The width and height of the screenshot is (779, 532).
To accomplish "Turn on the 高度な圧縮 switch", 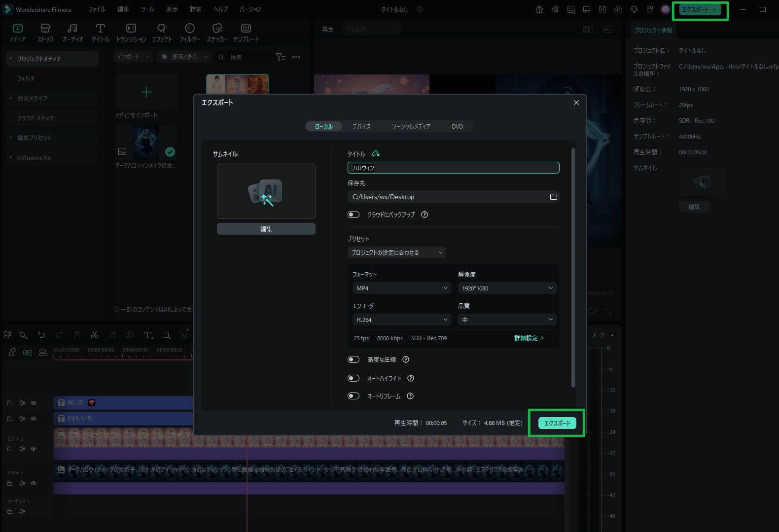I will pyautogui.click(x=354, y=359).
